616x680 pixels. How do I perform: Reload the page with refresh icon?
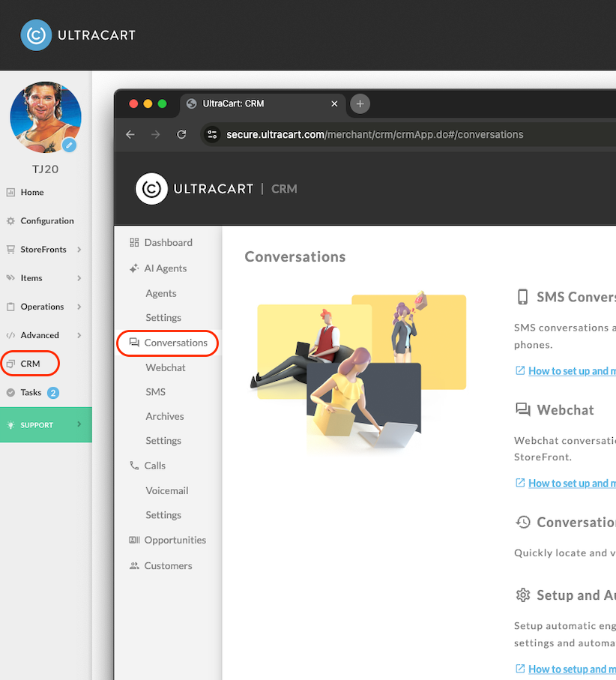coord(181,134)
